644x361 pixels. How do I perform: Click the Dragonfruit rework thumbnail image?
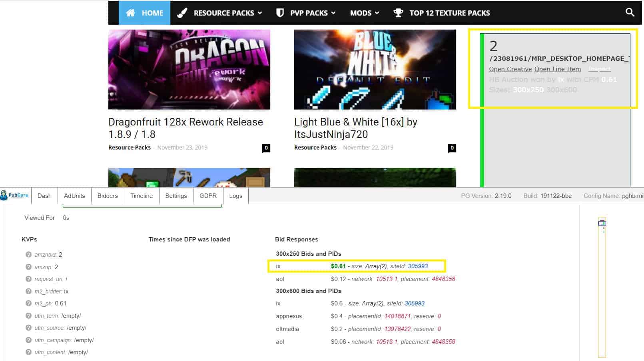pyautogui.click(x=189, y=70)
